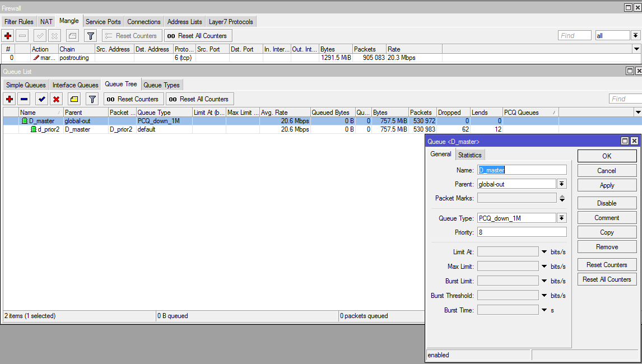Click mangle rule mark action pencil icon

click(x=36, y=58)
